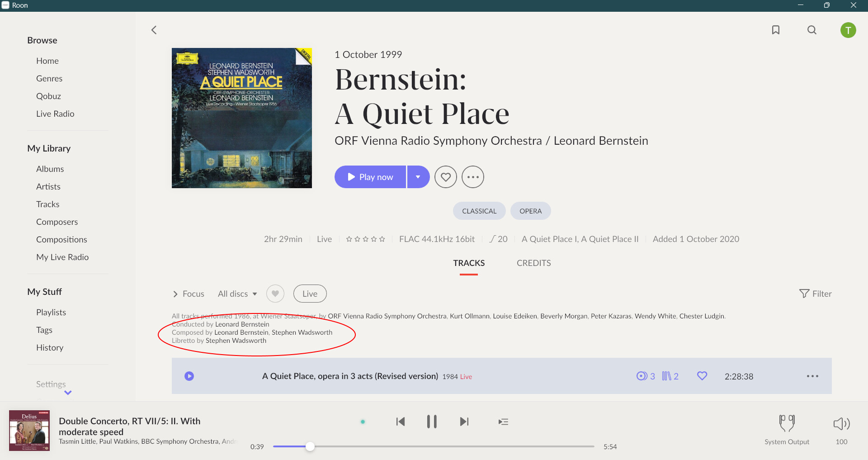
Task: Open Composers in the sidebar
Action: pyautogui.click(x=57, y=222)
